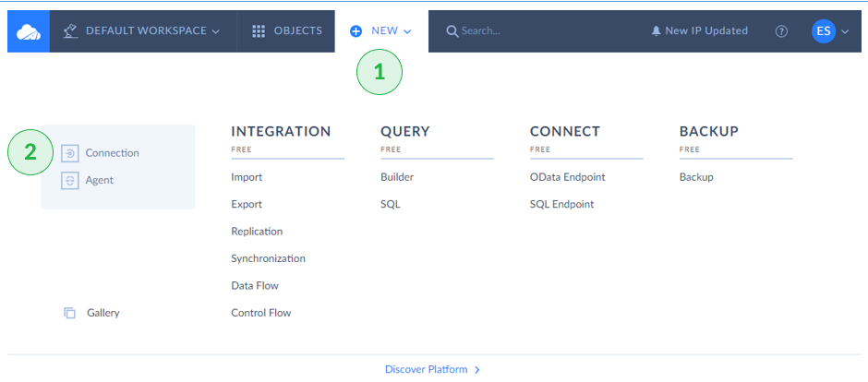
Task: Create an OData Endpoint
Action: [567, 177]
